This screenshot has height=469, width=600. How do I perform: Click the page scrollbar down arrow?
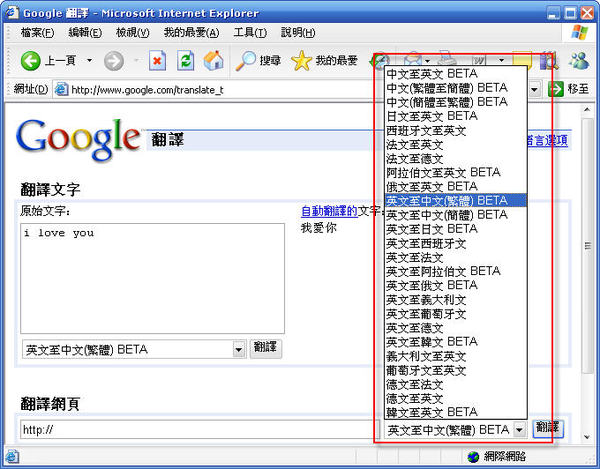point(587,436)
